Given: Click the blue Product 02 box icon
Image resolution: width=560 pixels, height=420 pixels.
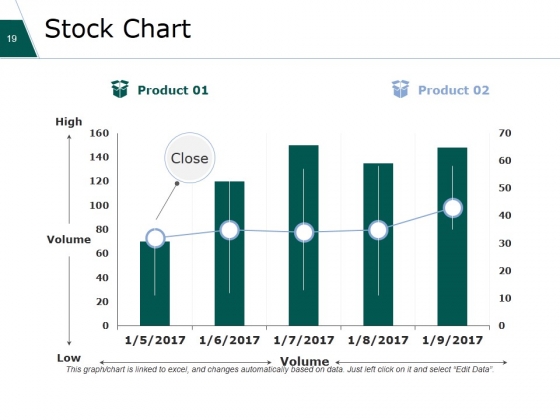Looking at the screenshot, I should (400, 89).
